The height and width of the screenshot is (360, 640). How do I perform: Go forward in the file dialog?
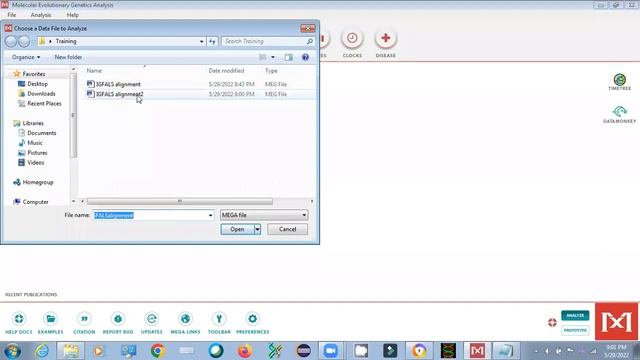tap(24, 41)
